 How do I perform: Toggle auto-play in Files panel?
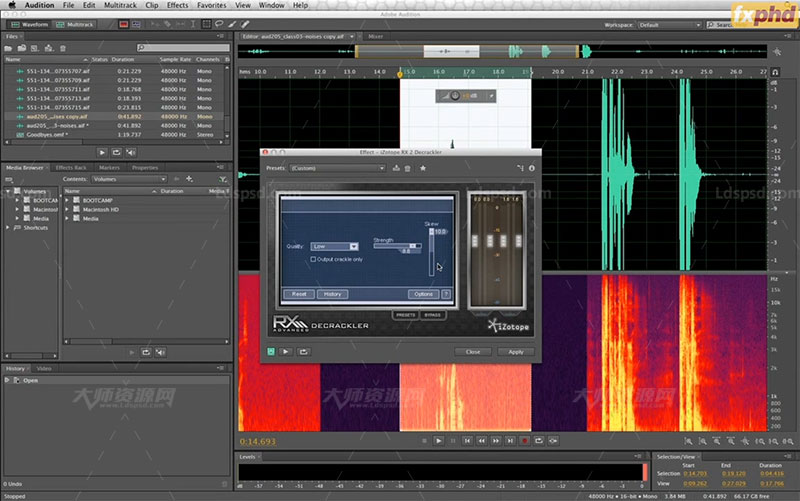tap(131, 152)
